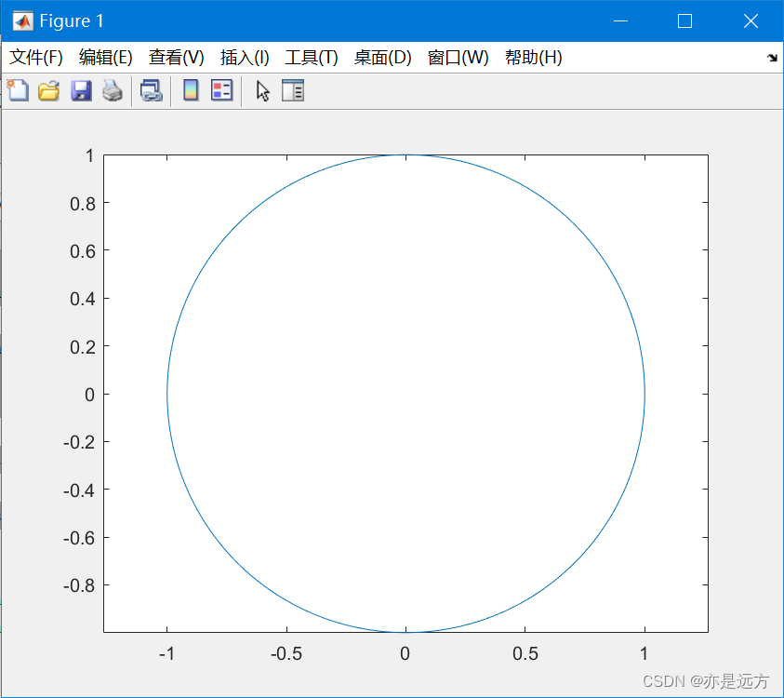Click the New Figure toolbar icon
This screenshot has height=698, width=784.
pyautogui.click(x=18, y=90)
